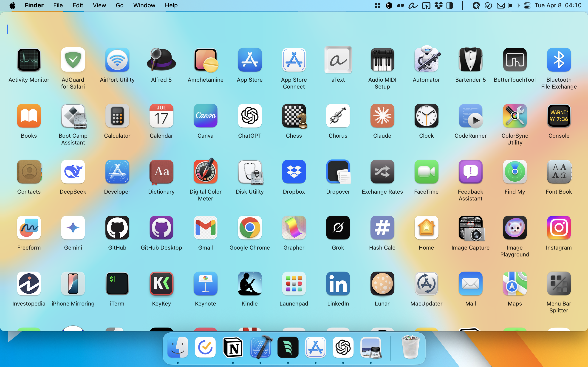Click the date and time display
This screenshot has height=367, width=588.
(558, 5)
